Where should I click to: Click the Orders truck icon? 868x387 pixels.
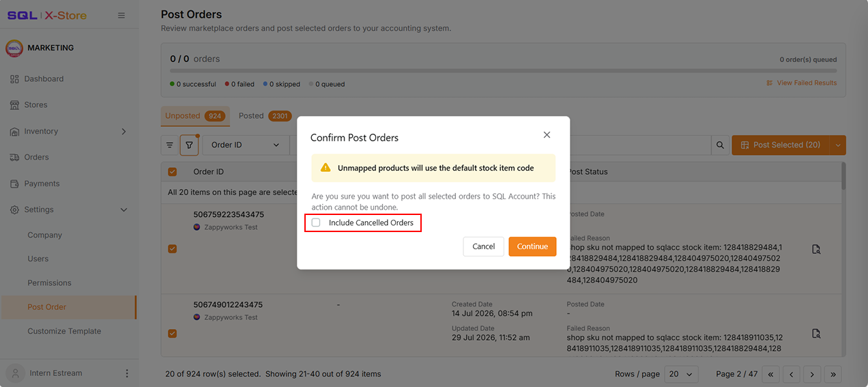(x=14, y=158)
